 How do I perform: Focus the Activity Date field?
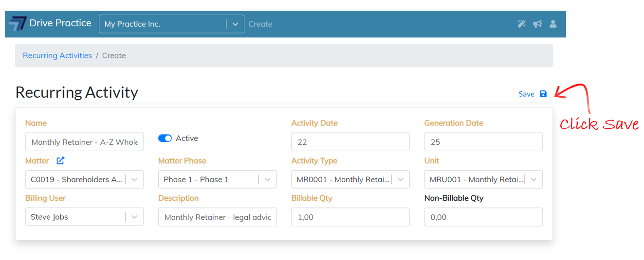(x=350, y=142)
